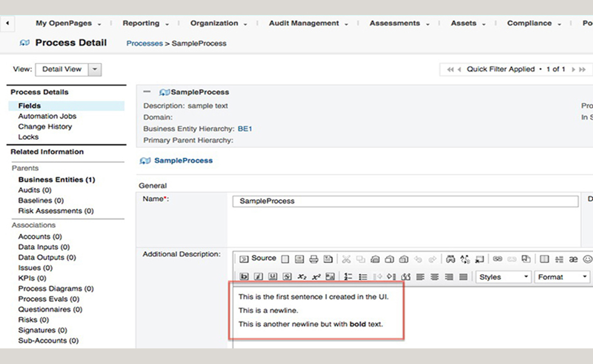This screenshot has width=593, height=364.
Task: Open the Styles dropdown
Action: (x=504, y=277)
